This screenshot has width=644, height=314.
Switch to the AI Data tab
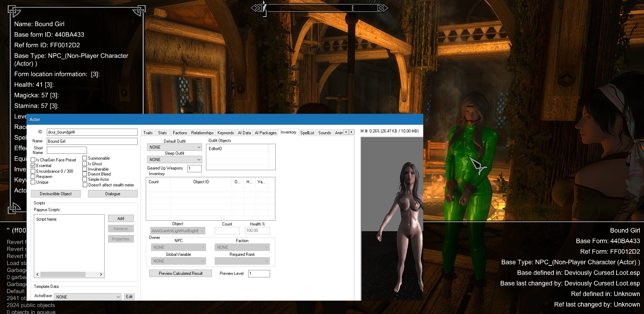point(244,133)
